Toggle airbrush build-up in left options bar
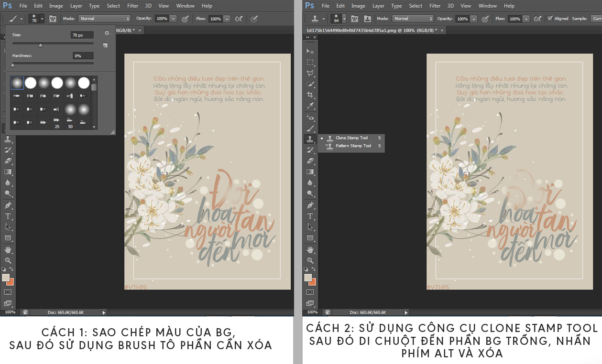Viewport: 602px width, 364px height. [239, 19]
